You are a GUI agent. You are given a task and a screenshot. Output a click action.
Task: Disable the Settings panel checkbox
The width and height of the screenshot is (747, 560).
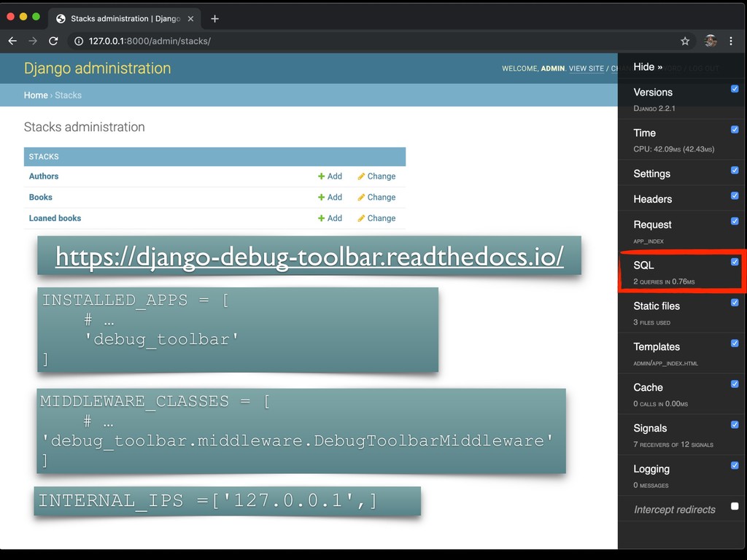(x=735, y=170)
